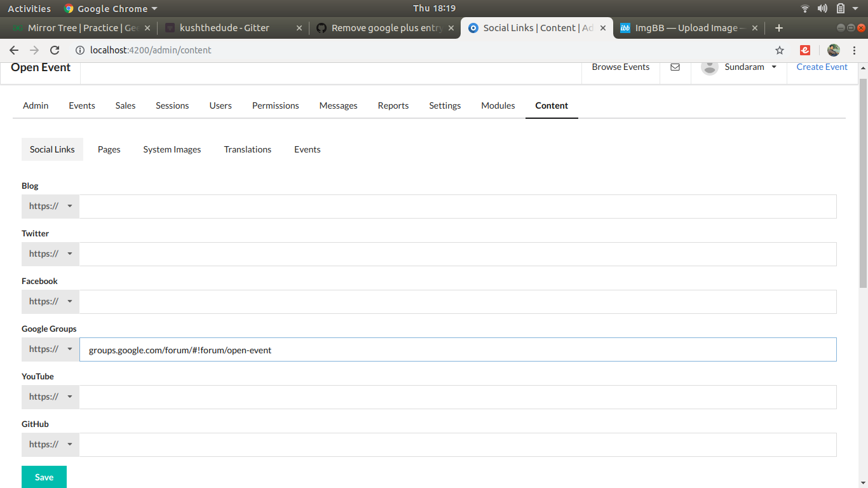This screenshot has width=868, height=488.
Task: Open the Modules section
Action: pos(498,105)
